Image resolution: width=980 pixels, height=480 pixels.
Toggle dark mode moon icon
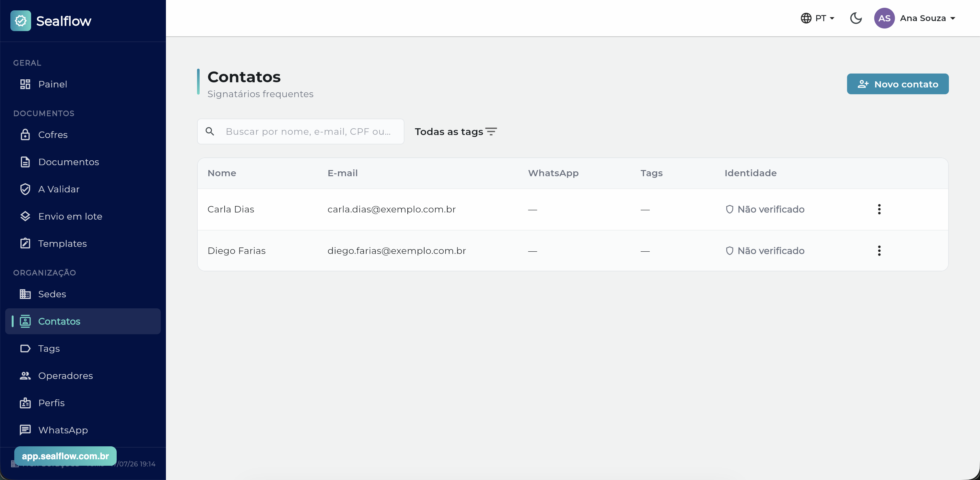pyautogui.click(x=856, y=18)
